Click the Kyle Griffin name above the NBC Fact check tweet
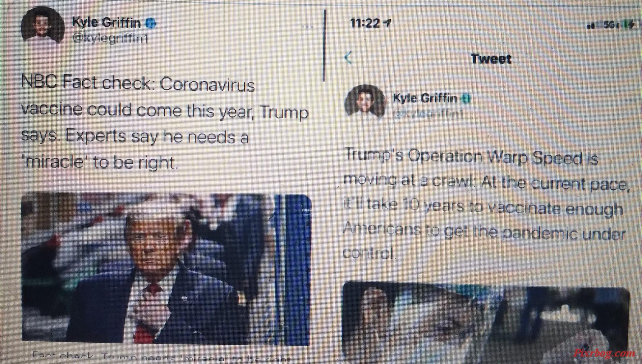The width and height of the screenshot is (642, 364). coord(106,23)
